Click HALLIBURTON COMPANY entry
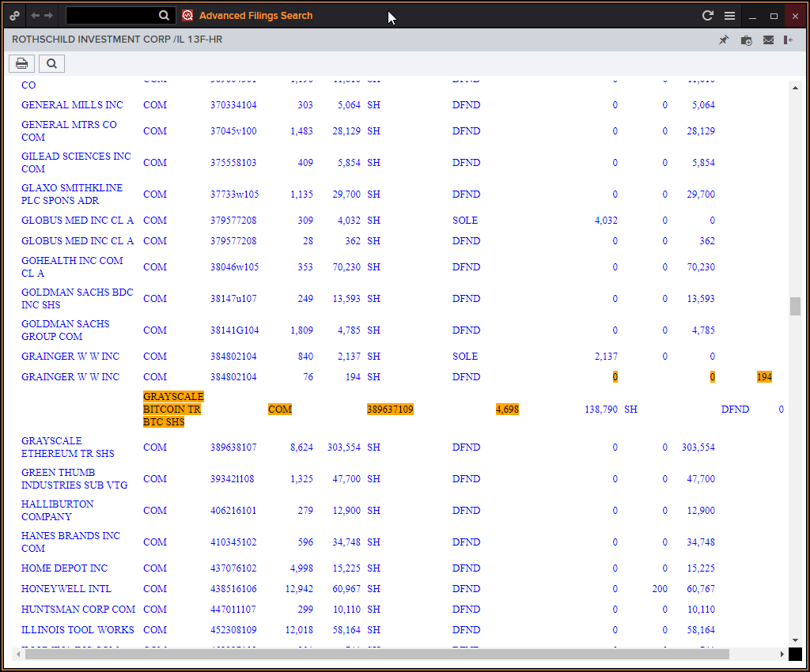This screenshot has height=672, width=810. pos(57,511)
